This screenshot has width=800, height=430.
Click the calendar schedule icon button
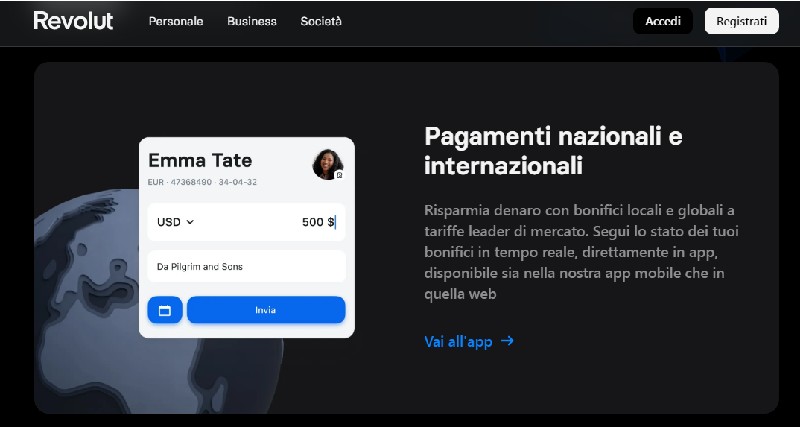click(x=165, y=310)
